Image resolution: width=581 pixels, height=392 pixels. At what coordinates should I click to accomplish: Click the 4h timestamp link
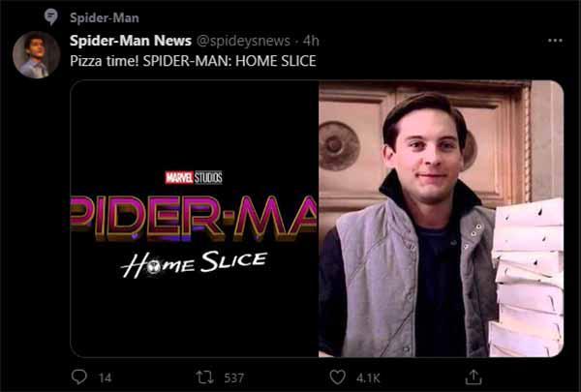point(311,41)
